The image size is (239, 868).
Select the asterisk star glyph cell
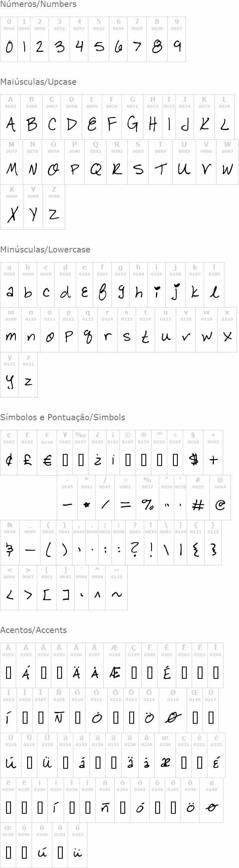87,498
